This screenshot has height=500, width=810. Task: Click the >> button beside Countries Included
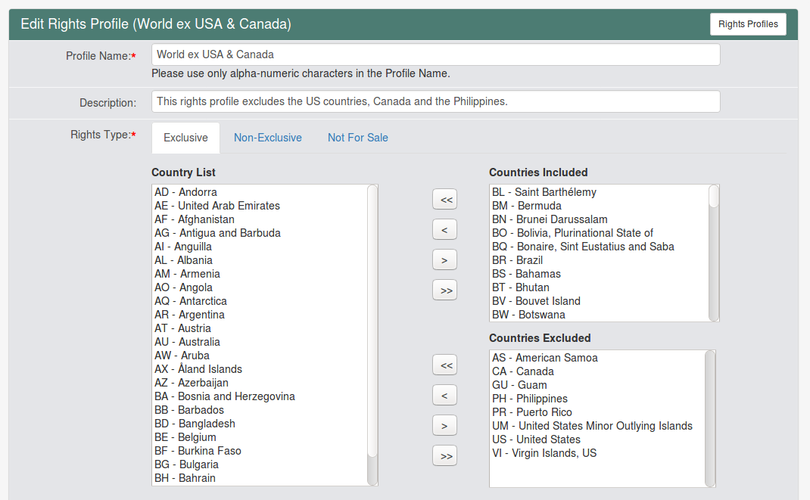click(x=445, y=290)
